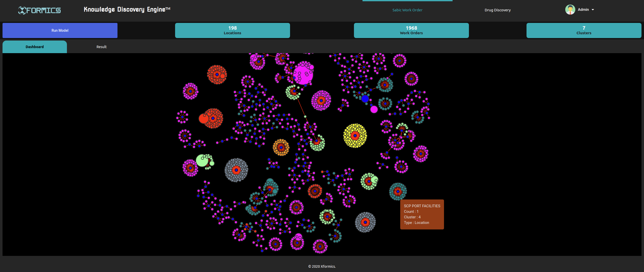Click the large light-green solid circle node
644x272 pixels.
202,161
